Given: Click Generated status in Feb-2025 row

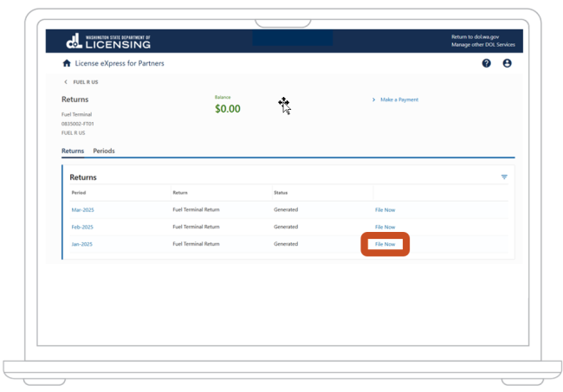Looking at the screenshot, I should 286,227.
